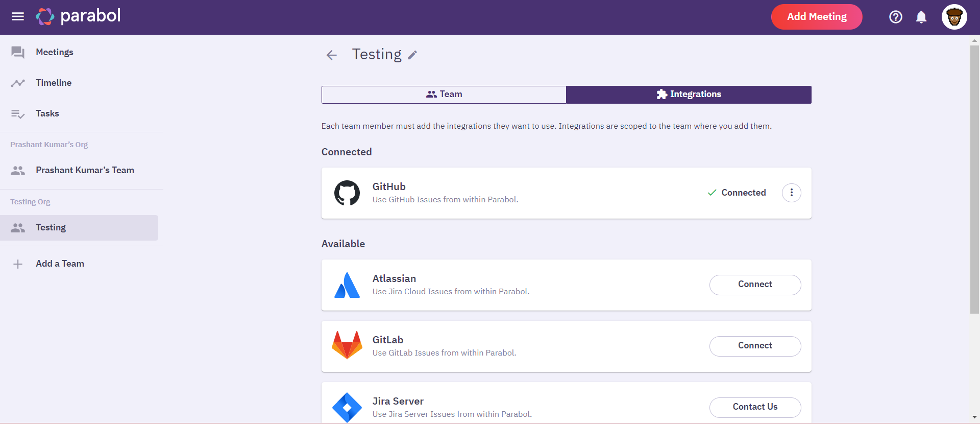The image size is (980, 424).
Task: Select the Testing team in sidebar
Action: tap(79, 227)
